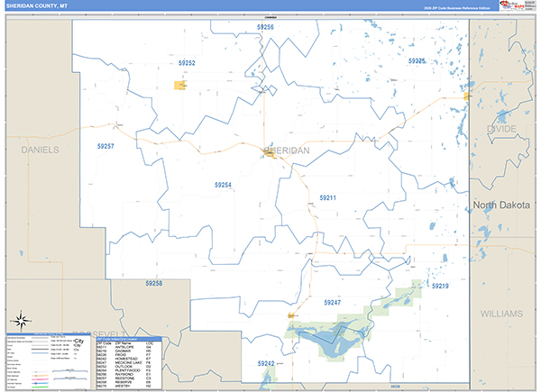
Task: Click the small orange town marker under 59247
Action: tap(291, 315)
